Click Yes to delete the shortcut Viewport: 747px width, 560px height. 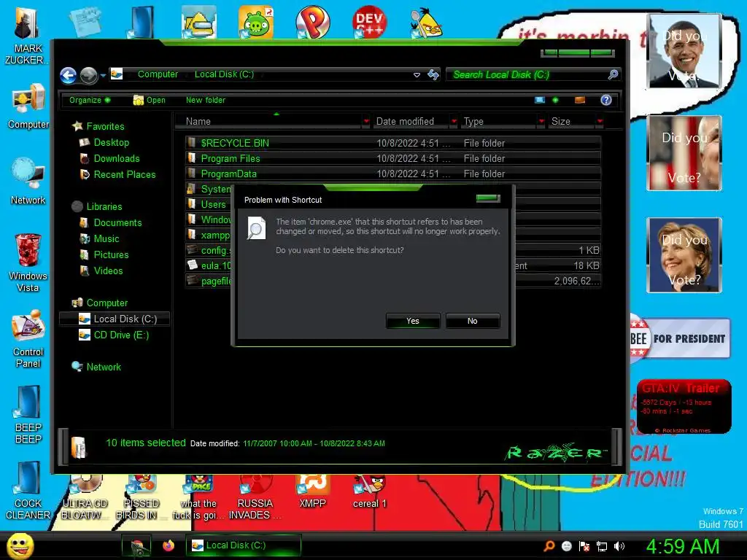click(x=413, y=321)
